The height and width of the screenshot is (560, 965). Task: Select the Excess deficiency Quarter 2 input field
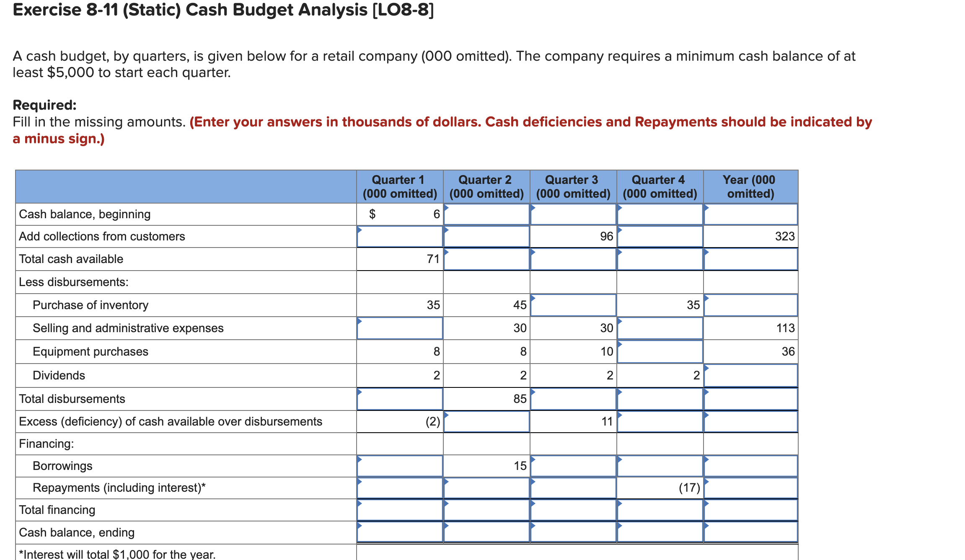[x=486, y=422]
